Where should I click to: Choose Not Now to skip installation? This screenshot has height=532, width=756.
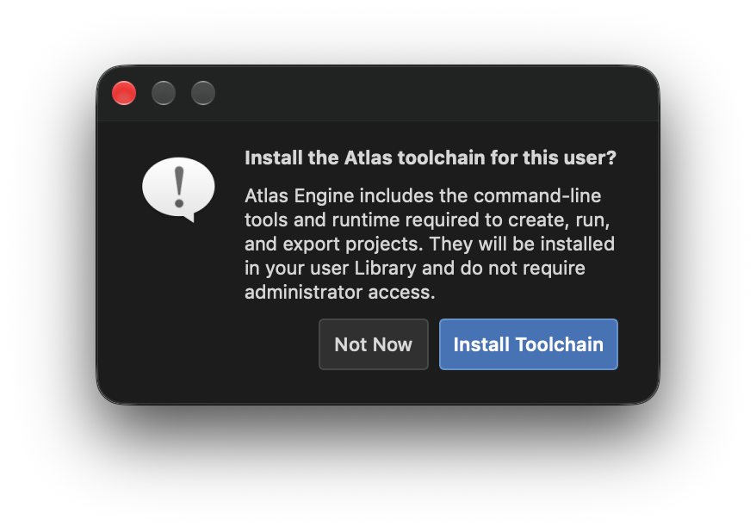coord(373,344)
